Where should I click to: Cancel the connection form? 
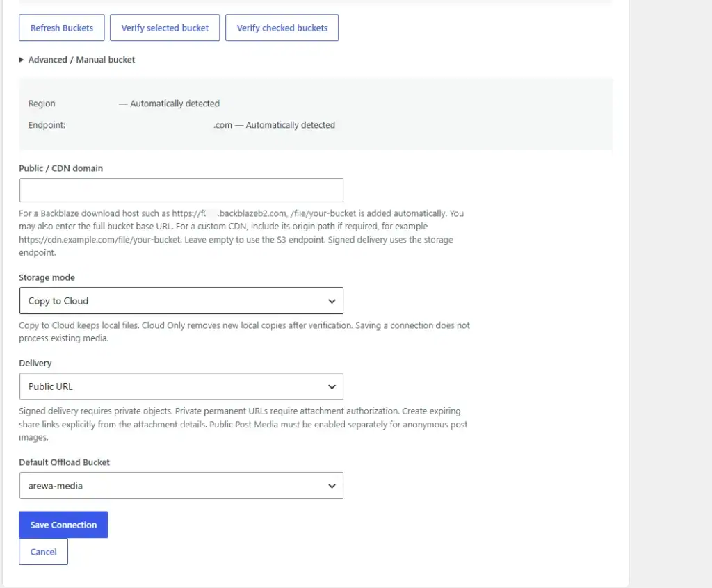(44, 552)
